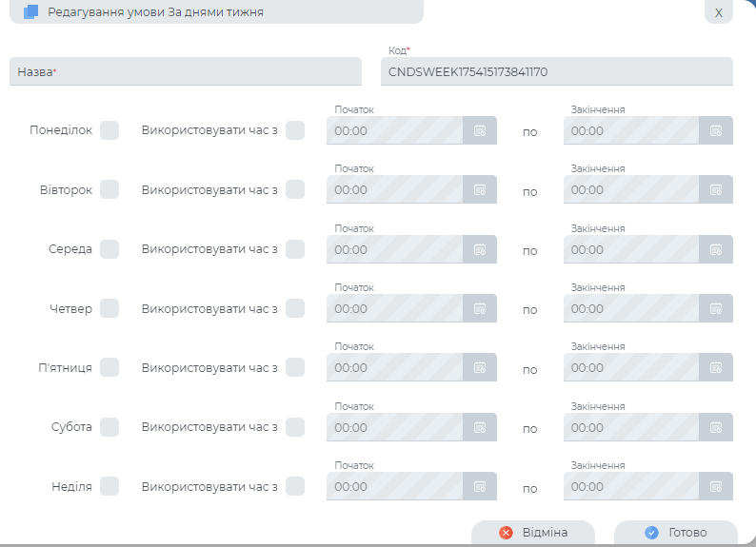Close the dialog with the X button
This screenshot has height=547, width=756.
(718, 12)
